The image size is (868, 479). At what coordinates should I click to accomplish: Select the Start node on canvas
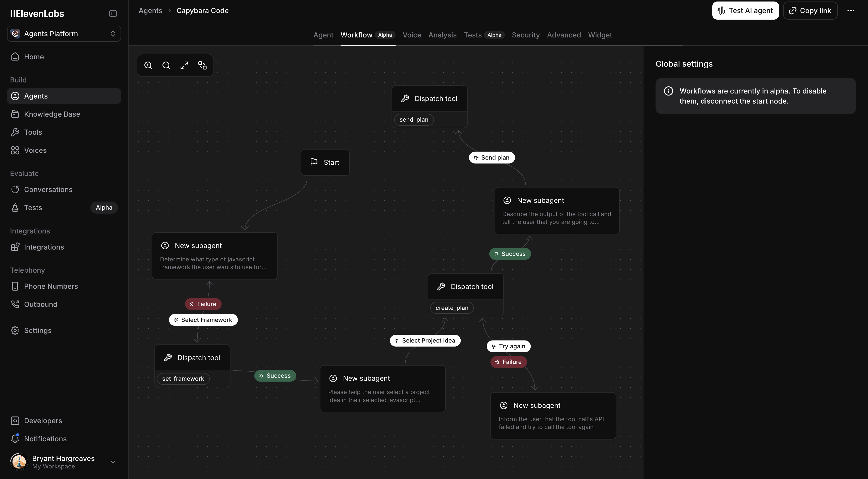(x=325, y=163)
